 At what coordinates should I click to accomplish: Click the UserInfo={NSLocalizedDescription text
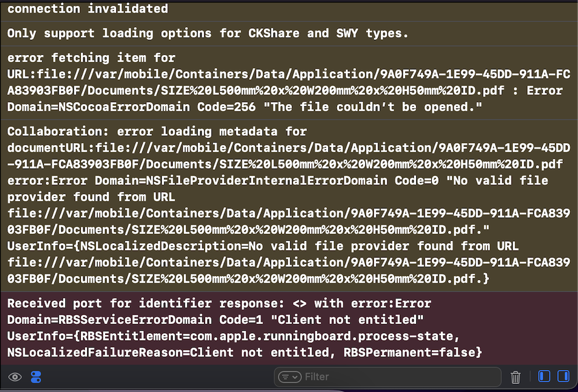124,246
